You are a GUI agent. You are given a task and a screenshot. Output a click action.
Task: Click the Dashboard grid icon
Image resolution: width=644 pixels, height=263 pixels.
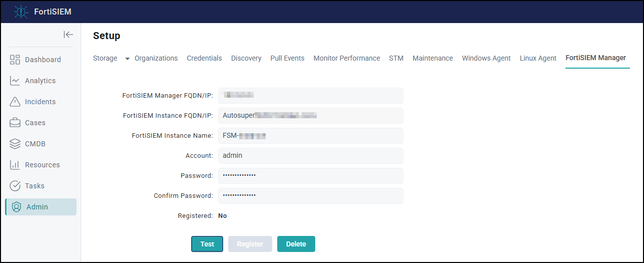(x=15, y=60)
